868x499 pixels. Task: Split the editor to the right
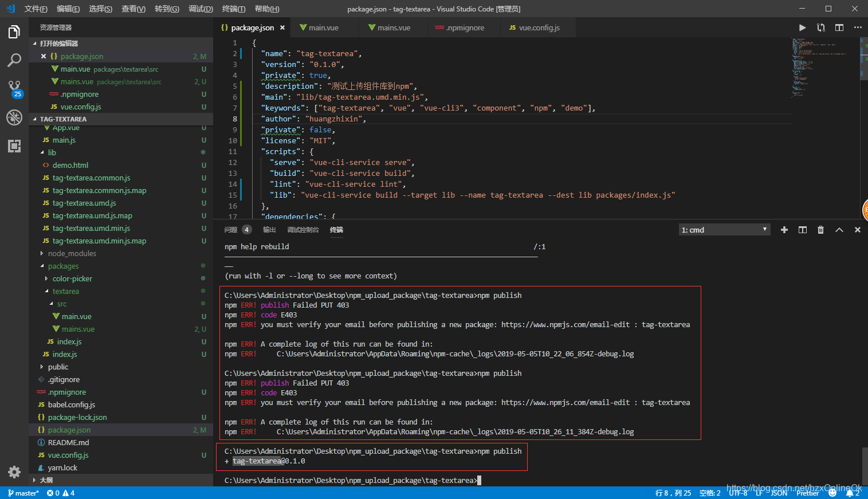tap(839, 27)
